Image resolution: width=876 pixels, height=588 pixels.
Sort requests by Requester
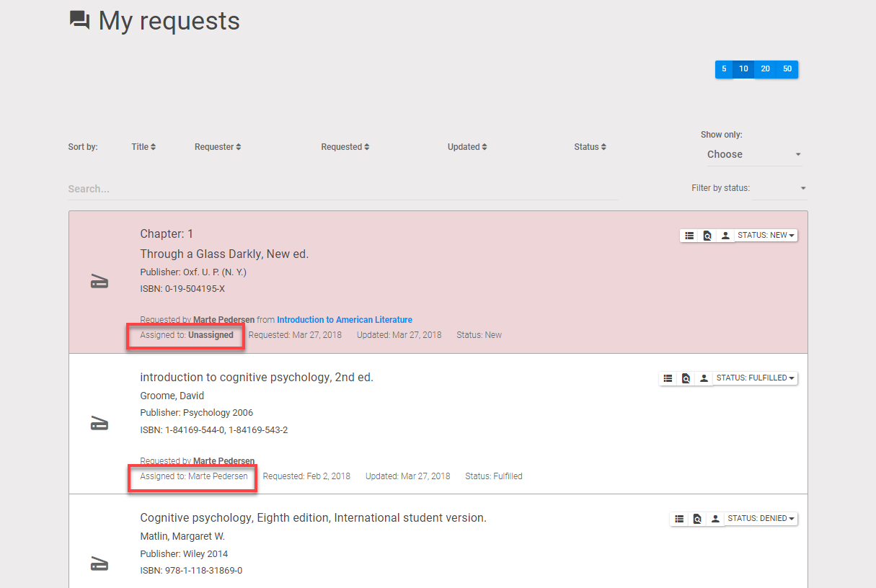(x=218, y=147)
